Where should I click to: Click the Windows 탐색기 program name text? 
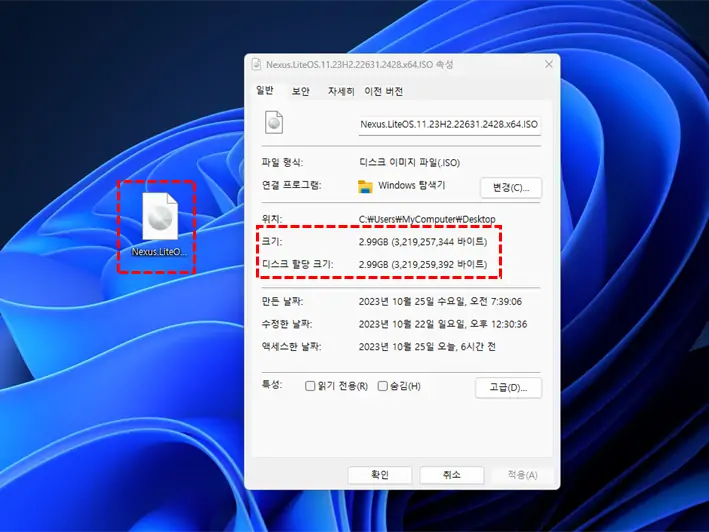pos(411,185)
